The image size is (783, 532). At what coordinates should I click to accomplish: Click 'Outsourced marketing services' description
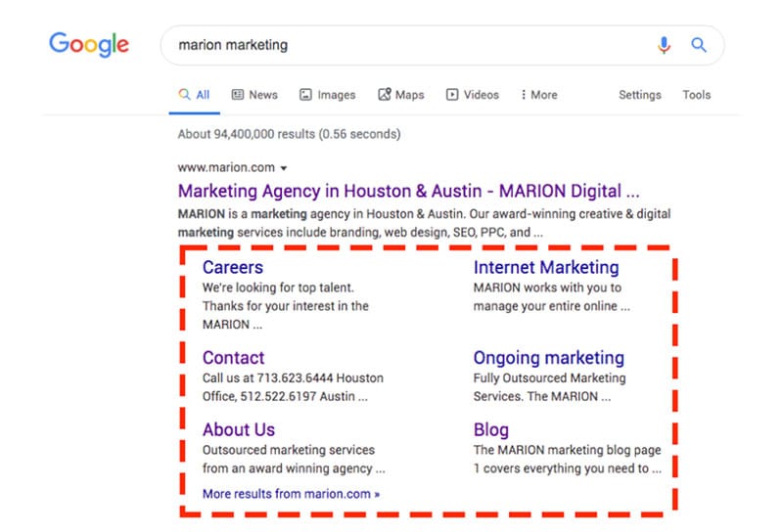(x=289, y=450)
